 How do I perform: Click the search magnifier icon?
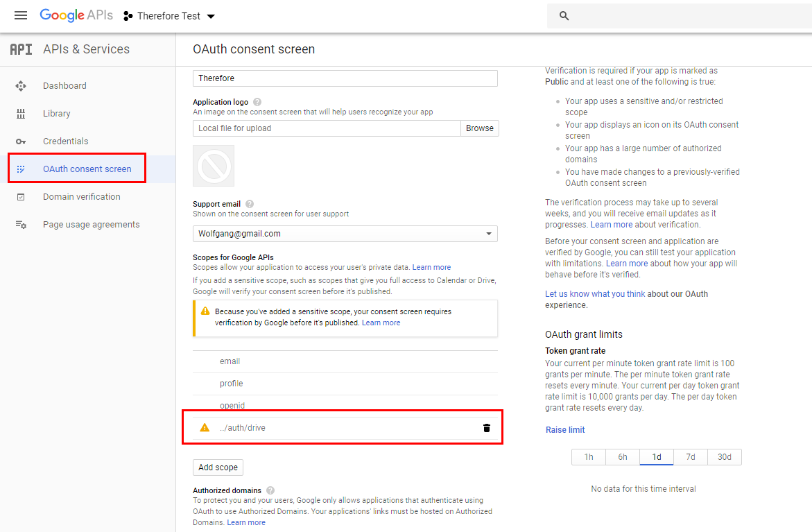point(564,16)
